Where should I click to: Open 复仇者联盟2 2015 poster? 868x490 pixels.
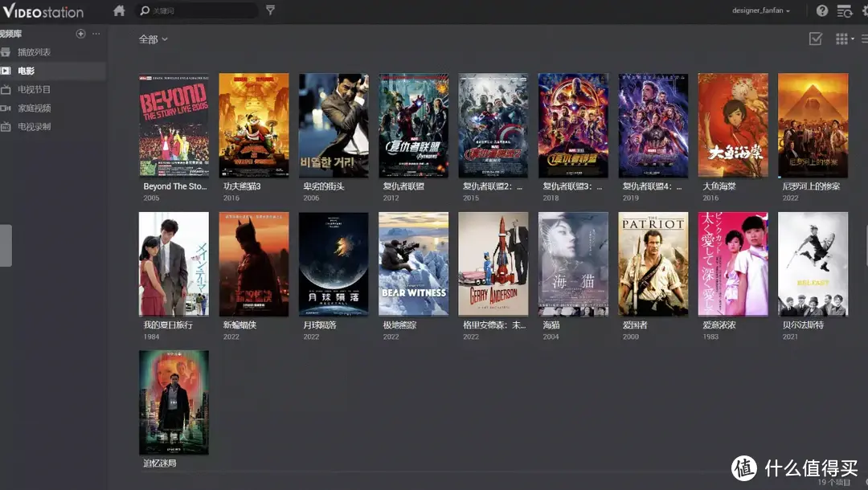tap(493, 125)
